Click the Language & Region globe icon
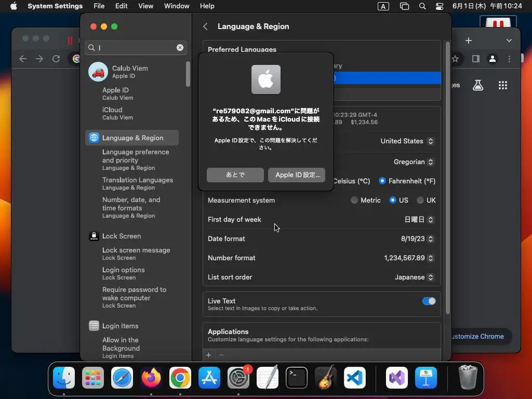Viewport: 532px width, 399px height. [94, 138]
